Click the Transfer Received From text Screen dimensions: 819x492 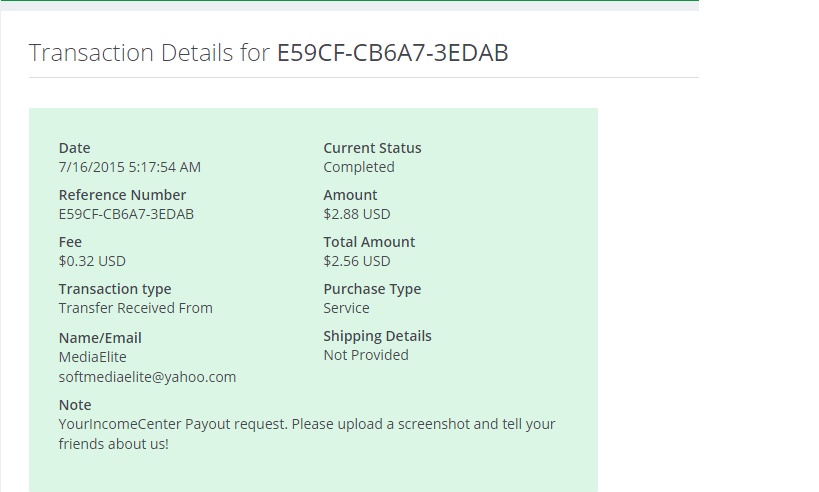(x=135, y=308)
